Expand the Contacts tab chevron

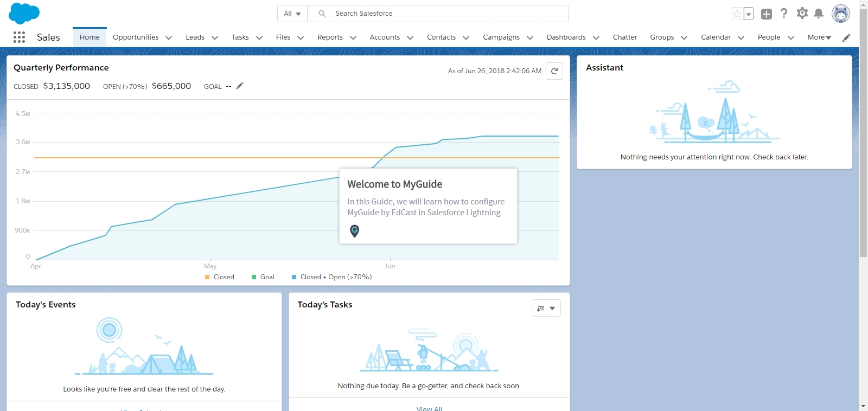pyautogui.click(x=466, y=38)
